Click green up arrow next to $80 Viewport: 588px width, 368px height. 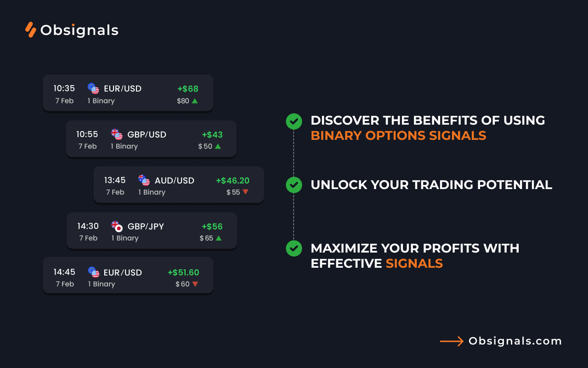195,101
